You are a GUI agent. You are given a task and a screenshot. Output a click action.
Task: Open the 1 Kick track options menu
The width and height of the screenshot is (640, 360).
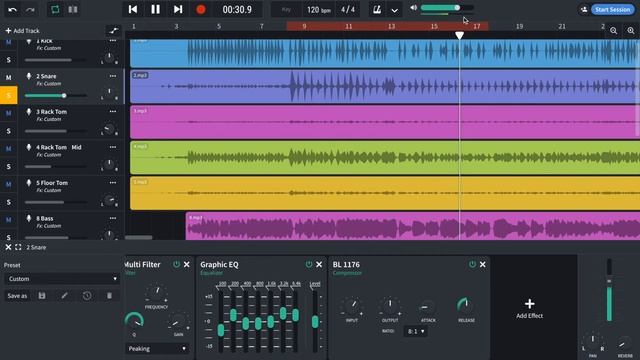point(113,41)
